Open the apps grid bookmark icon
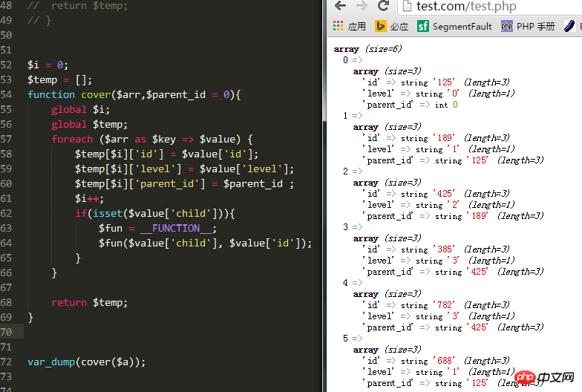 click(x=339, y=26)
